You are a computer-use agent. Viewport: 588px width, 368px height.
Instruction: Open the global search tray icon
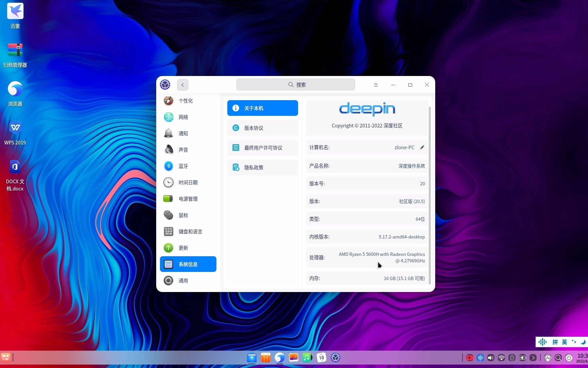(x=558, y=357)
